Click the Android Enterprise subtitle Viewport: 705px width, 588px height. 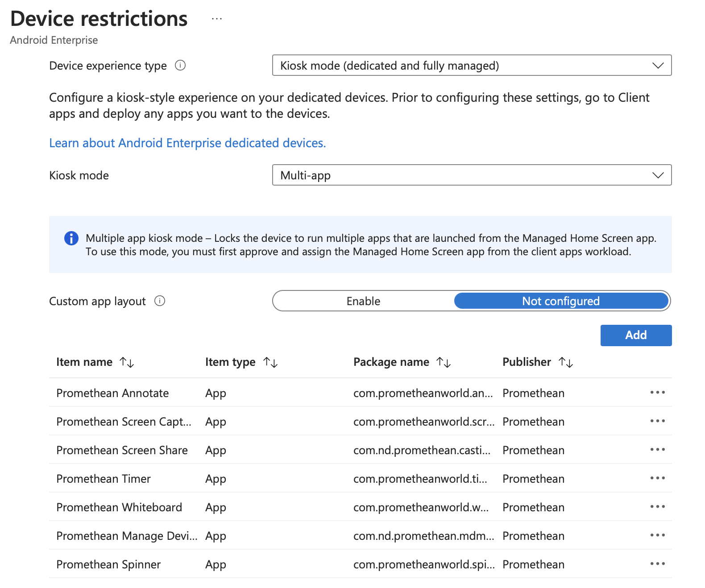[x=54, y=40]
